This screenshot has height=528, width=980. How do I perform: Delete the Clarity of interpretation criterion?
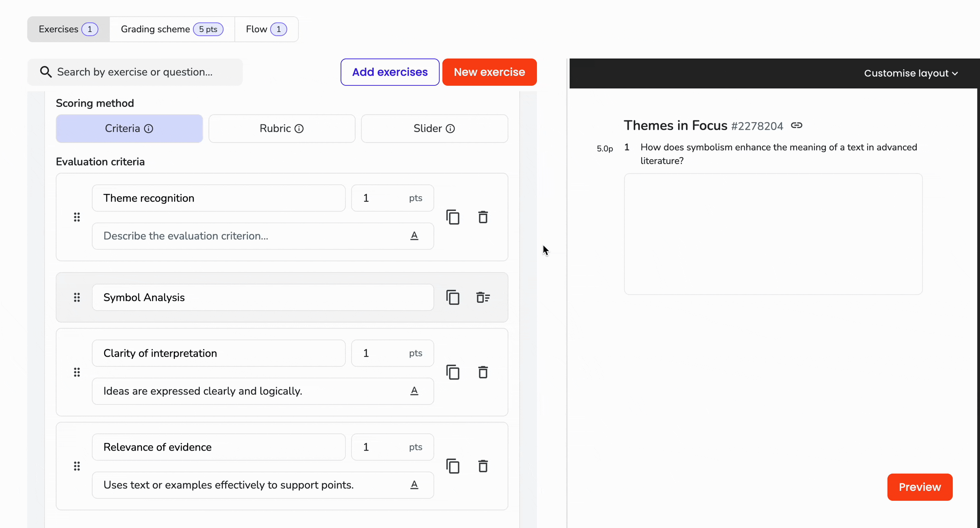click(x=483, y=372)
